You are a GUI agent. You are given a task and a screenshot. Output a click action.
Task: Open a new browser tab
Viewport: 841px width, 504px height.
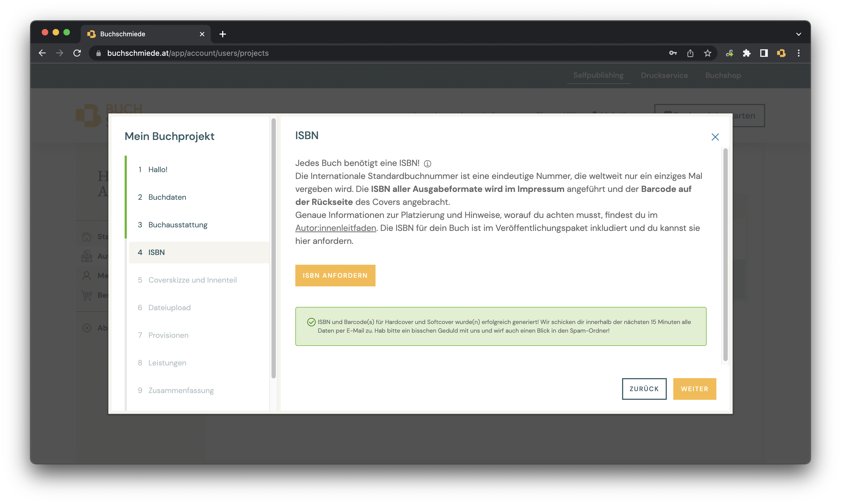click(x=223, y=34)
